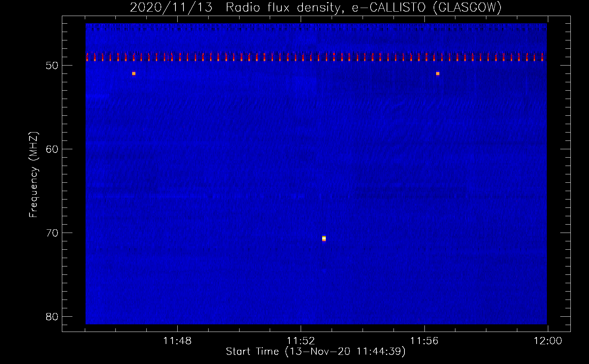The image size is (589, 364).
Task: Click the 11:52 time axis label
Action: [301, 341]
